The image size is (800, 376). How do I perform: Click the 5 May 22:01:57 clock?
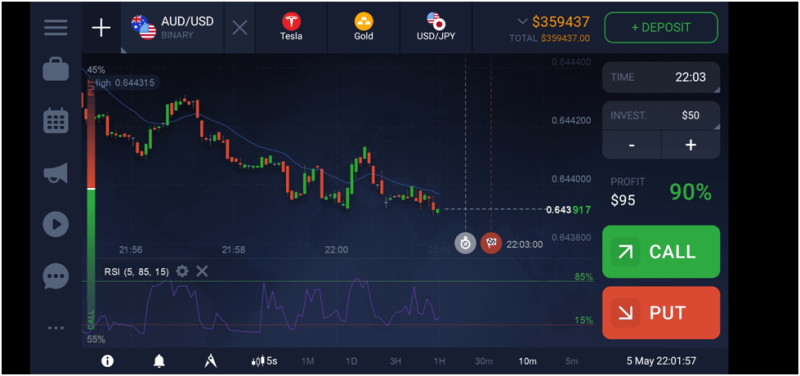tap(661, 361)
